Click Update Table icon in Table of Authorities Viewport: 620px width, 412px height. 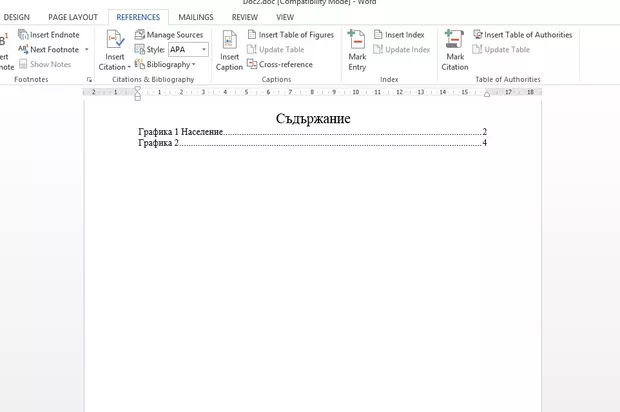pos(477,49)
